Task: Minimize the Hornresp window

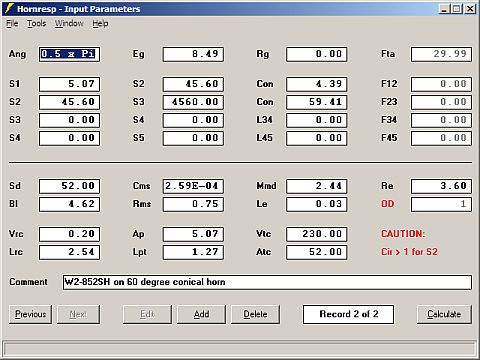Action: pos(444,9)
